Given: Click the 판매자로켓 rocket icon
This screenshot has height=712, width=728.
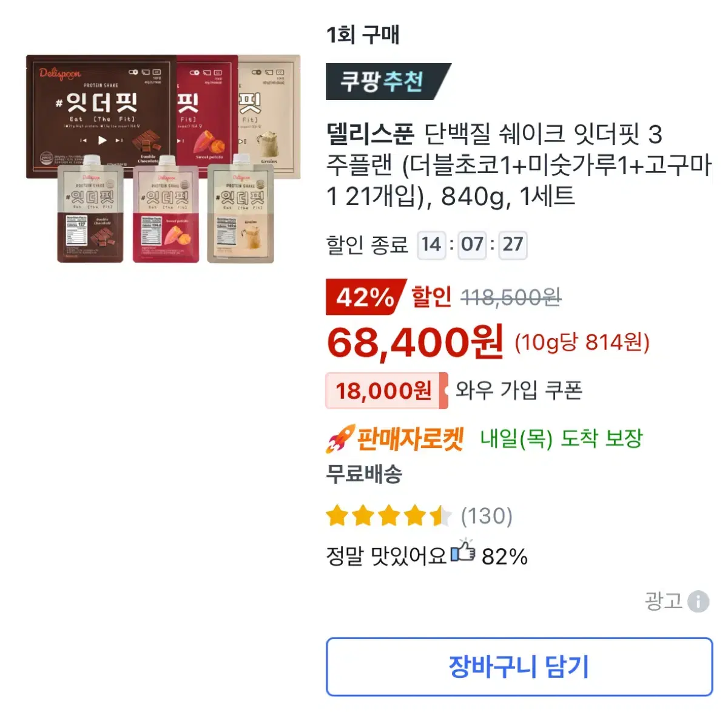Looking at the screenshot, I should click(x=340, y=439).
